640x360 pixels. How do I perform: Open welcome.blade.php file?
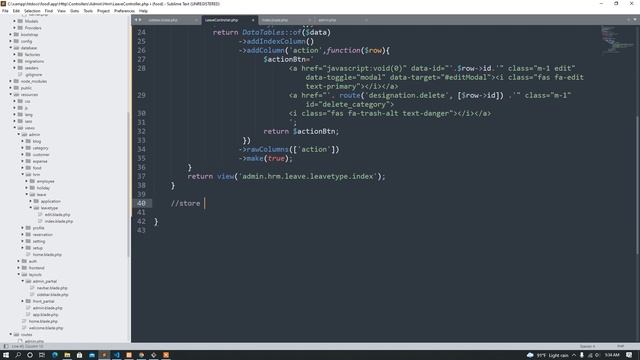coord(46,328)
